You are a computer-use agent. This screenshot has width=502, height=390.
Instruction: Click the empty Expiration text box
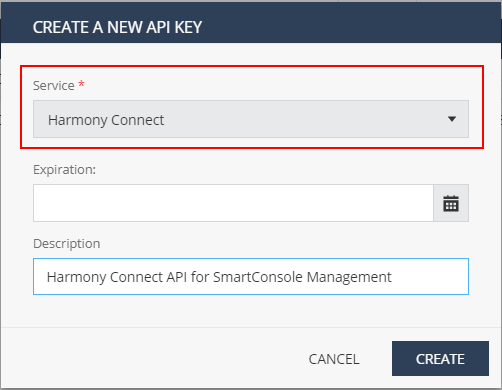pos(233,203)
